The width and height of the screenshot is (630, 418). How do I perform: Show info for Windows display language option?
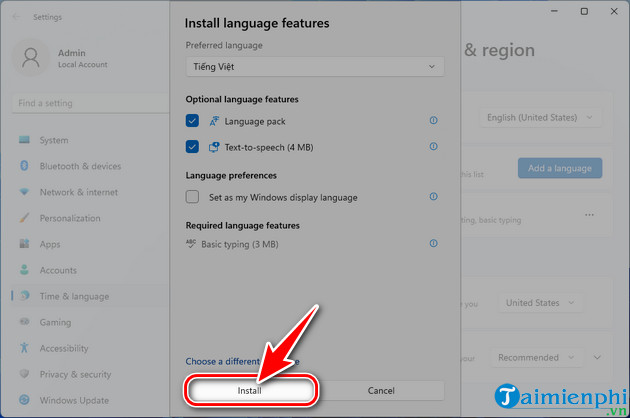(433, 197)
